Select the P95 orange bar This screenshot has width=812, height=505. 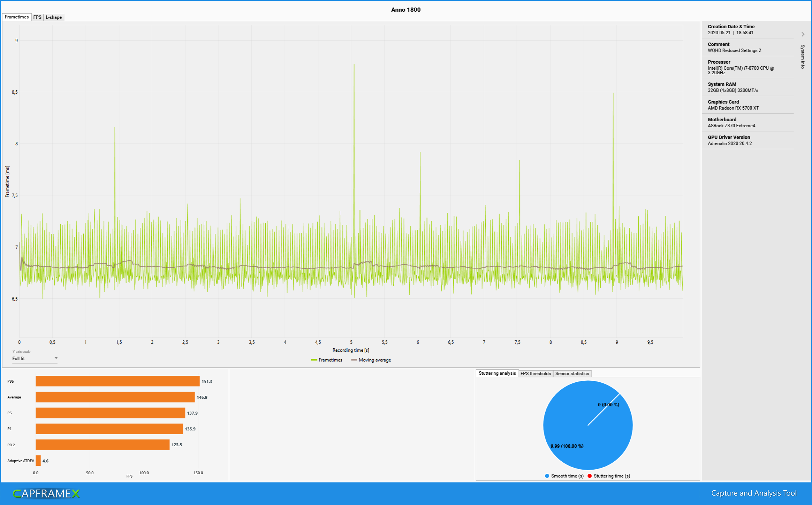118,381
